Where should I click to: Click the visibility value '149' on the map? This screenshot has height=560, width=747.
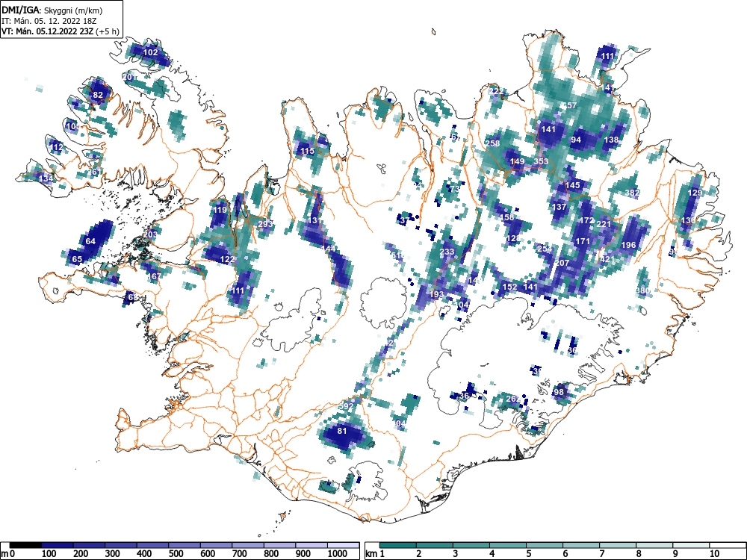tap(518, 161)
